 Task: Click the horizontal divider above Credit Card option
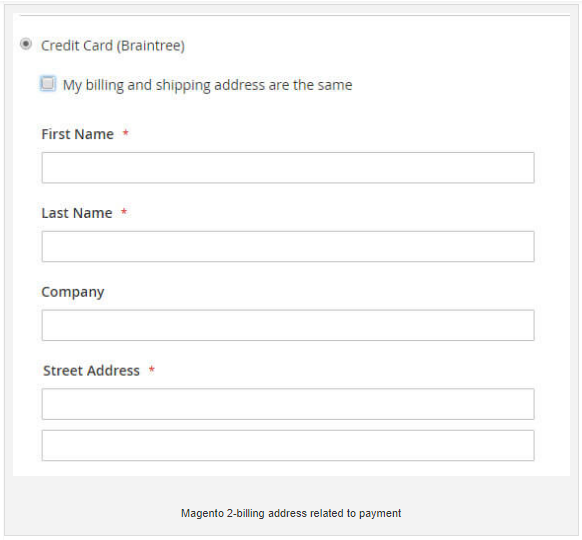coord(295,16)
